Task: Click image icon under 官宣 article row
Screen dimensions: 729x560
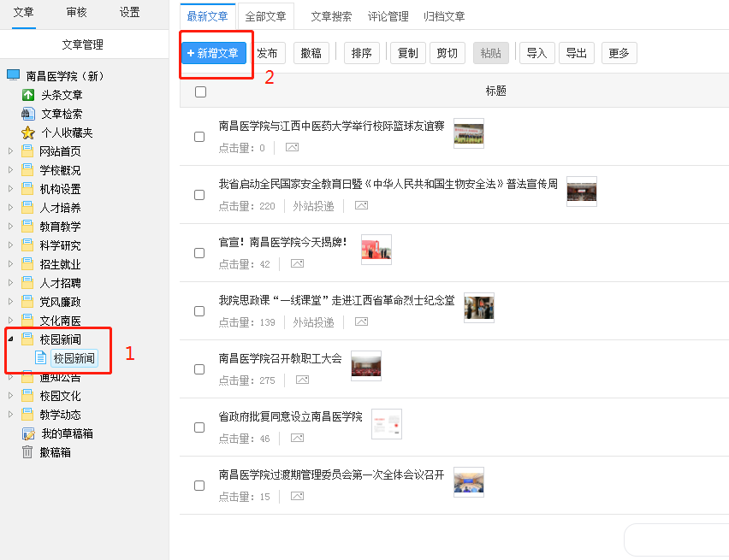Action: 297,263
